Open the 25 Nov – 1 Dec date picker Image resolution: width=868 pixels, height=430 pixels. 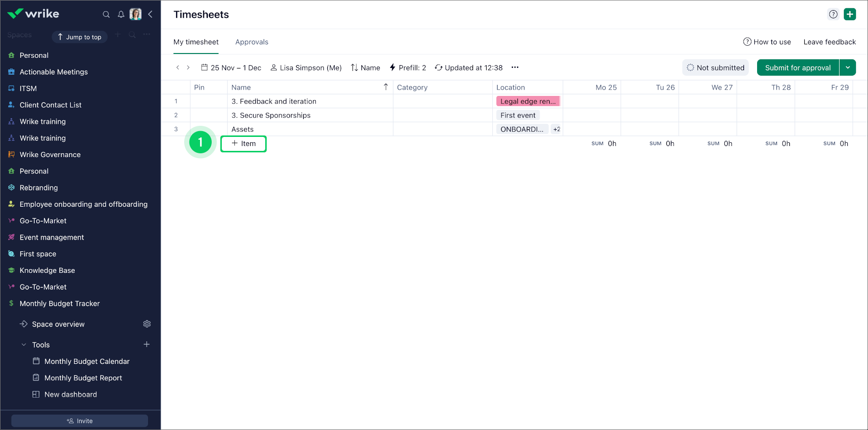231,67
